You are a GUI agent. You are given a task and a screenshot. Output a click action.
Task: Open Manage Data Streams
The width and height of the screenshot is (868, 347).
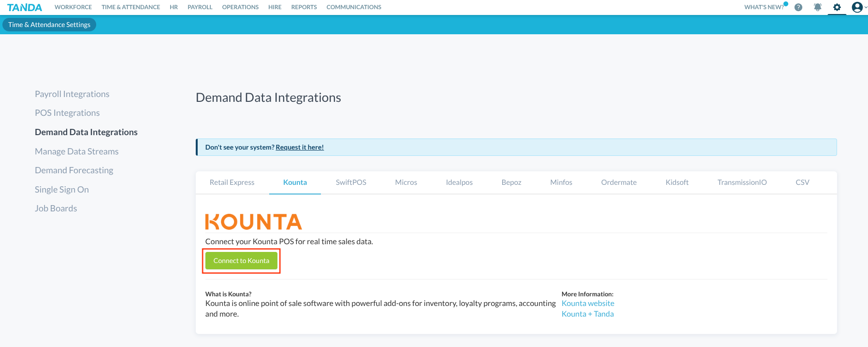click(x=76, y=152)
